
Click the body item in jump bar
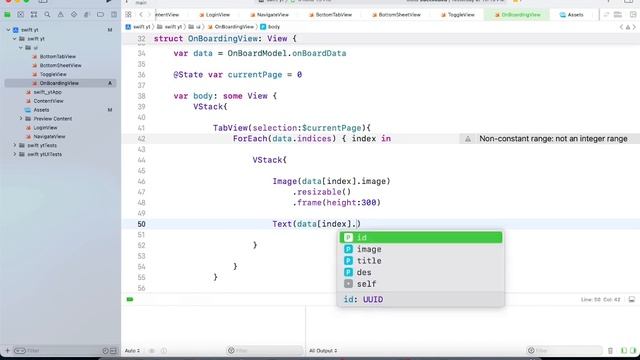pyautogui.click(x=270, y=27)
